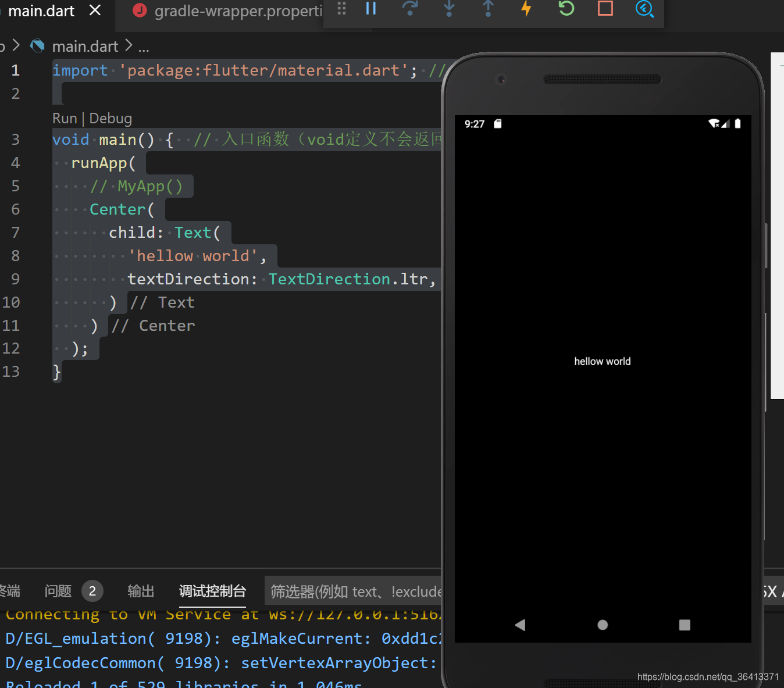This screenshot has height=688, width=784.
Task: Click the emulator cellular signal icon
Action: [725, 123]
